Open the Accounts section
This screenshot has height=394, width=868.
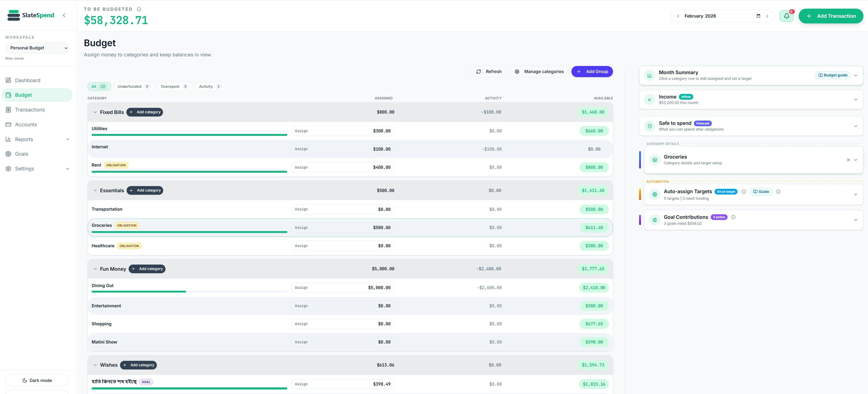(x=8, y=124)
